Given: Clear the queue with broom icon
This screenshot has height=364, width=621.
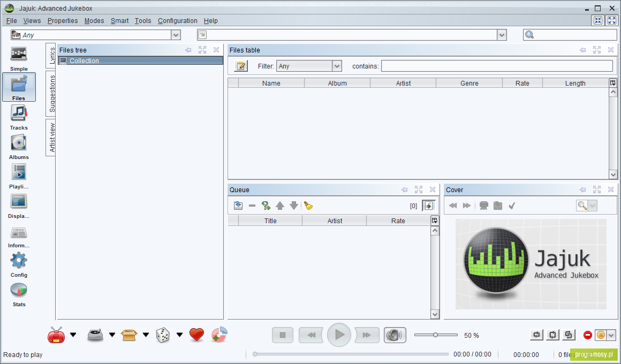Looking at the screenshot, I should click(x=308, y=206).
